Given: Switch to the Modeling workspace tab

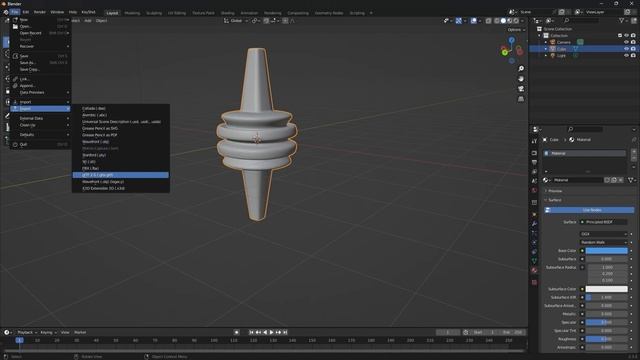Looking at the screenshot, I should click(x=132, y=13).
